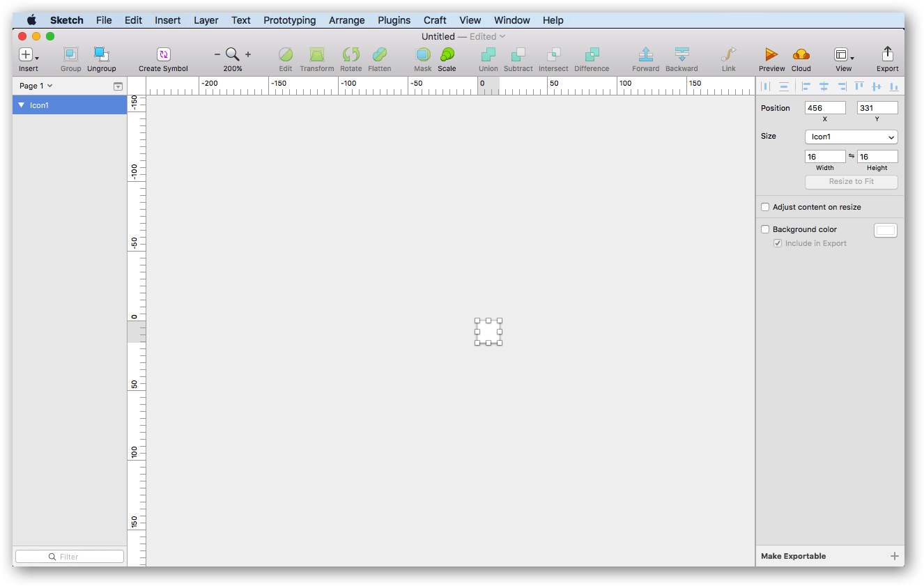Enable Adjust content on resize

coord(764,207)
